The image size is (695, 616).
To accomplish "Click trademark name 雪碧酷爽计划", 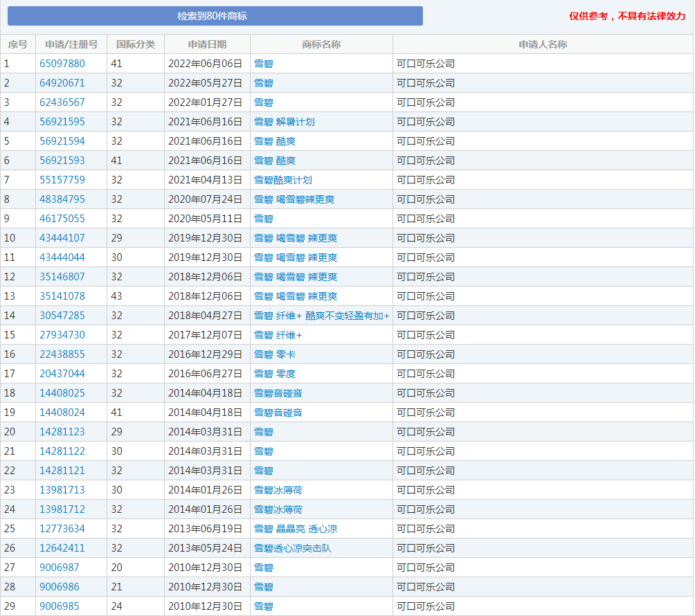I will 283,180.
